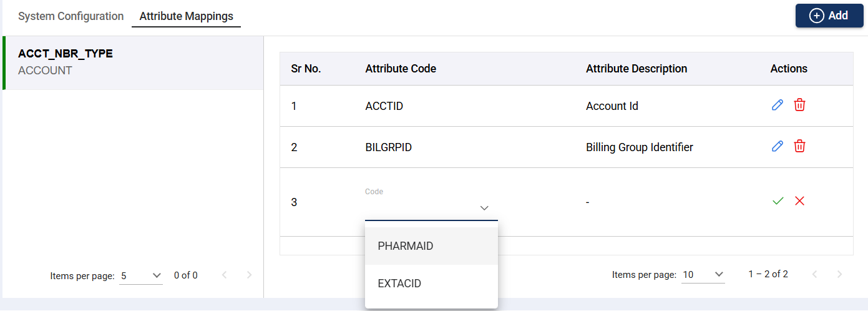This screenshot has height=311, width=868.
Task: Open left panel items per page dropdown
Action: [x=141, y=275]
